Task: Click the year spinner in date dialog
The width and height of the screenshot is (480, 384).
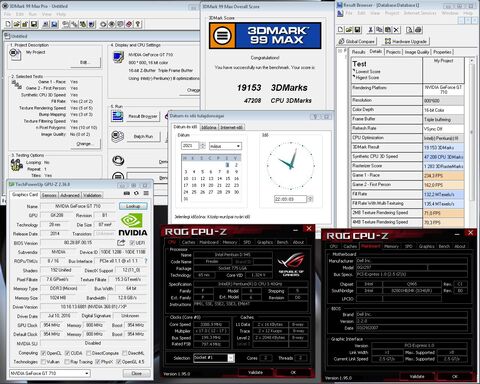Action: [202, 146]
